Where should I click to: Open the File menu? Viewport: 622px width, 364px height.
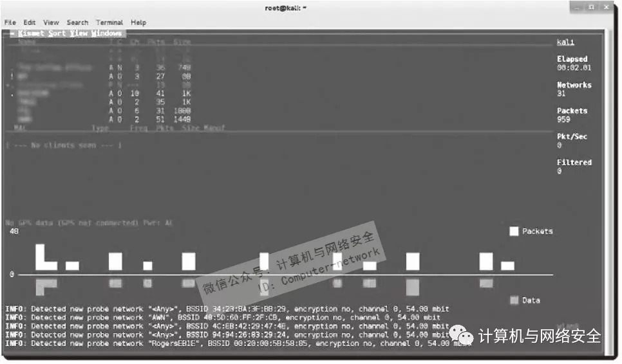pyautogui.click(x=10, y=23)
